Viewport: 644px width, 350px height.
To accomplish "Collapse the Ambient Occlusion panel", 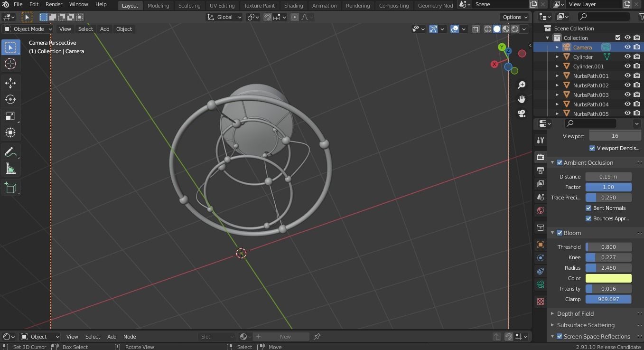I will 552,162.
